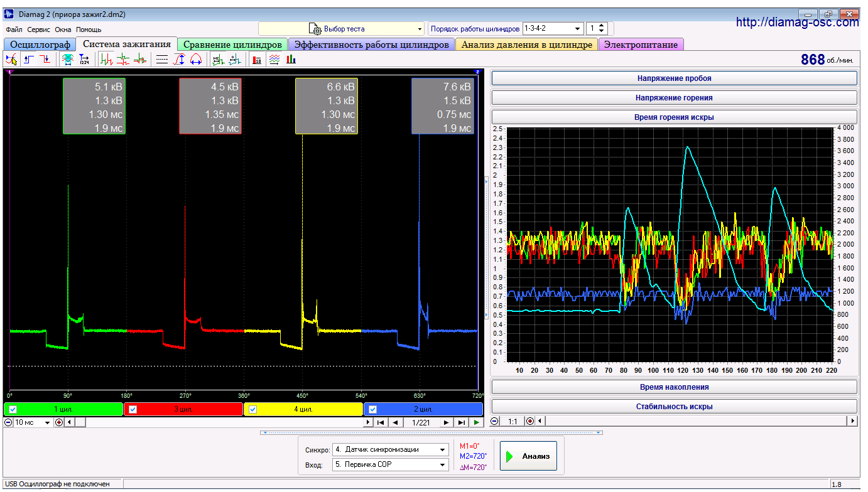
Task: Click the 868 об./мин. RPM readout
Action: tap(827, 60)
